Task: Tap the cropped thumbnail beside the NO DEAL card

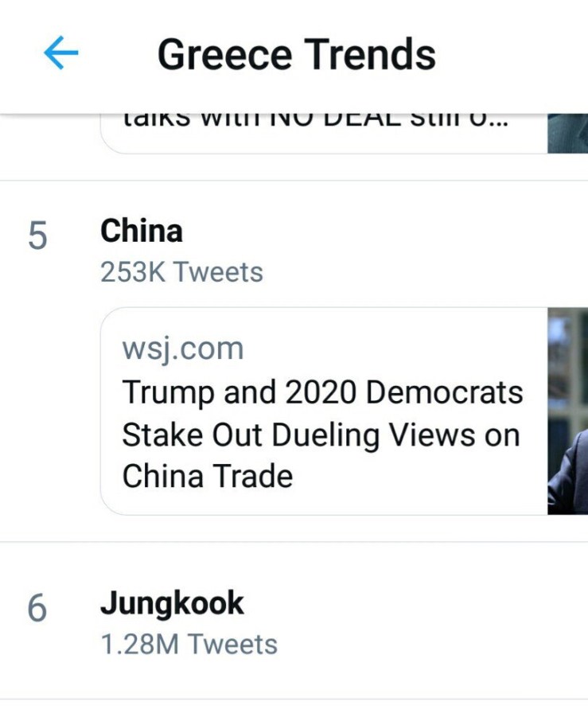Action: coord(567,134)
